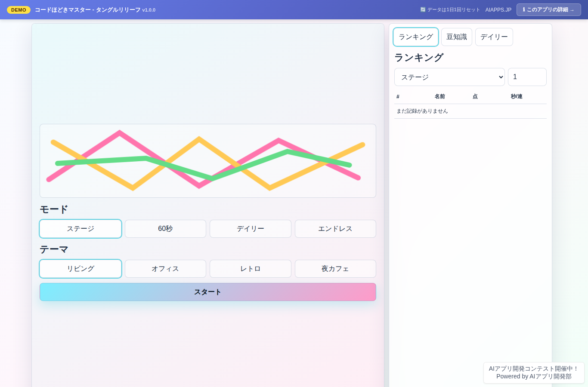Pick the エンドレス mode
588x387 pixels.
tap(335, 229)
